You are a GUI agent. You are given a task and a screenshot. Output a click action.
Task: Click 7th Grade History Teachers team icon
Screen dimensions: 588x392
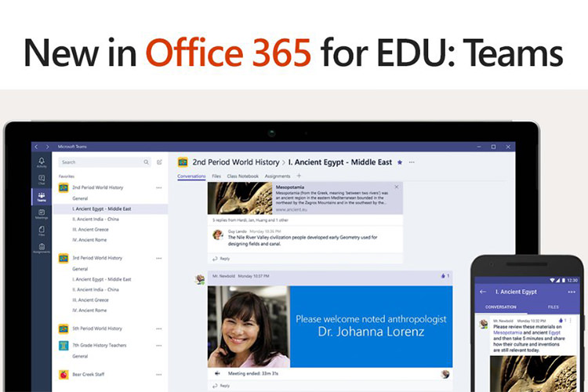pyautogui.click(x=64, y=346)
